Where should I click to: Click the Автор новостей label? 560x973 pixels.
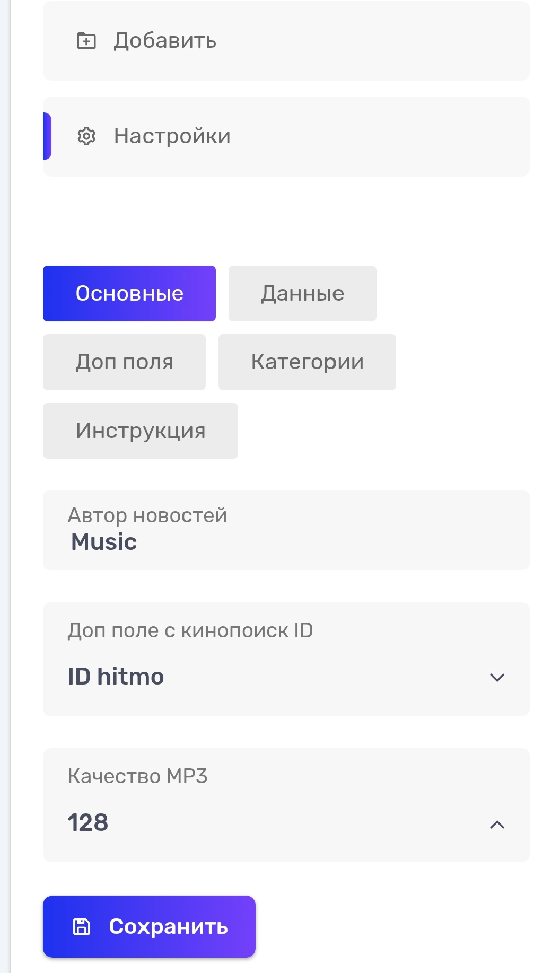[x=147, y=515]
